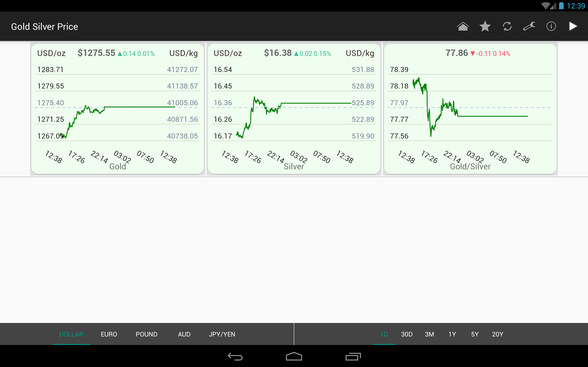This screenshot has width=588, height=367.
Task: Select the POUND currency tab
Action: tap(147, 334)
